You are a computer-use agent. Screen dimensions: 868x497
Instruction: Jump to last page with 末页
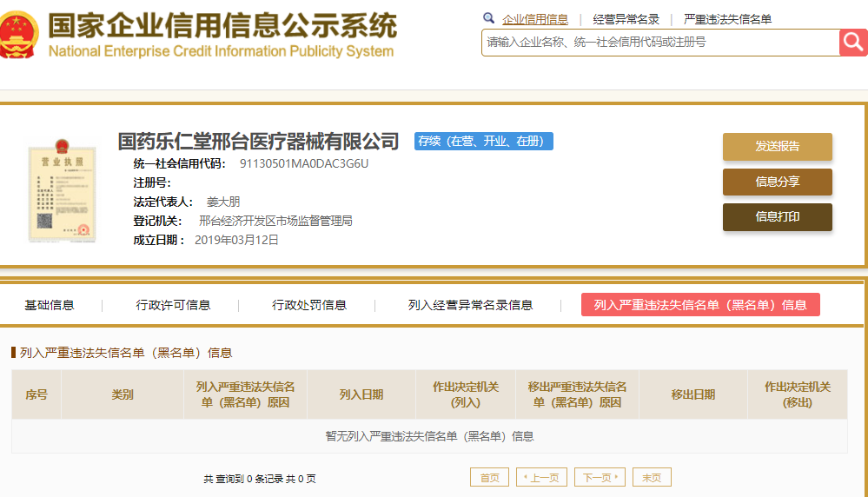(x=652, y=477)
